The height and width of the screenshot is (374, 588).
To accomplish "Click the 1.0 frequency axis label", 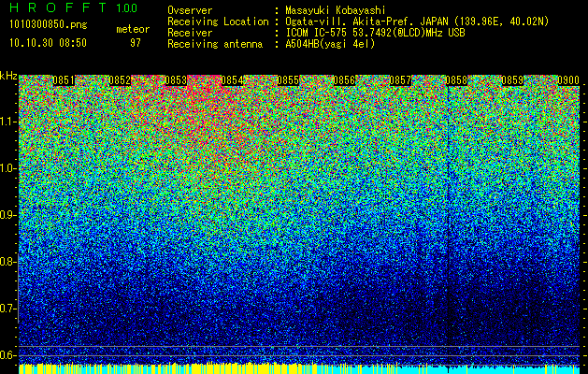I will (7, 168).
